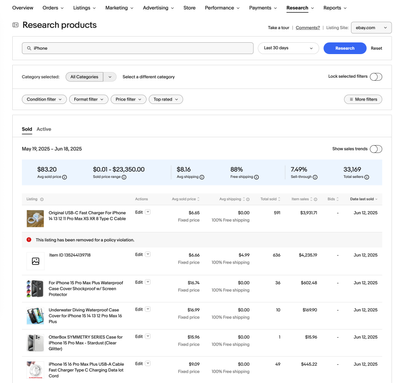
Task: Click the All Categories pill button
Action: pyautogui.click(x=84, y=77)
